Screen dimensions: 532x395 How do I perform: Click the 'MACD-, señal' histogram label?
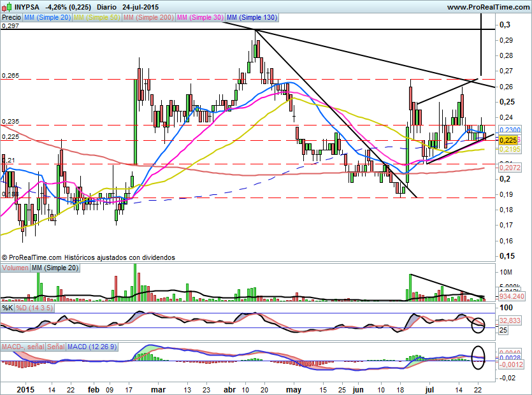[23, 347]
